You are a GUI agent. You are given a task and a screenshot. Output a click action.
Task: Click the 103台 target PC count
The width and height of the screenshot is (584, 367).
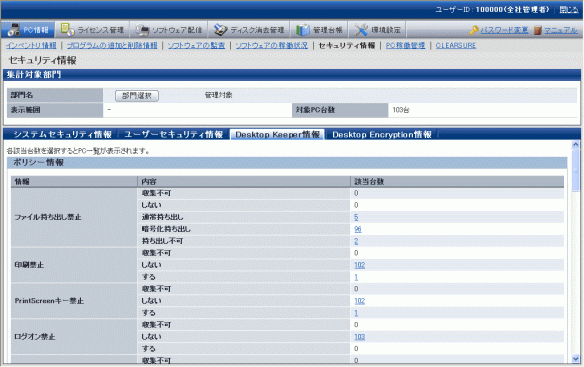(x=401, y=110)
